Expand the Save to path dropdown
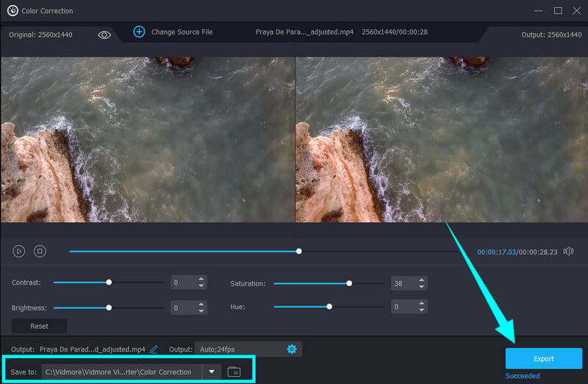Image resolution: width=588 pixels, height=384 pixels. [x=212, y=371]
